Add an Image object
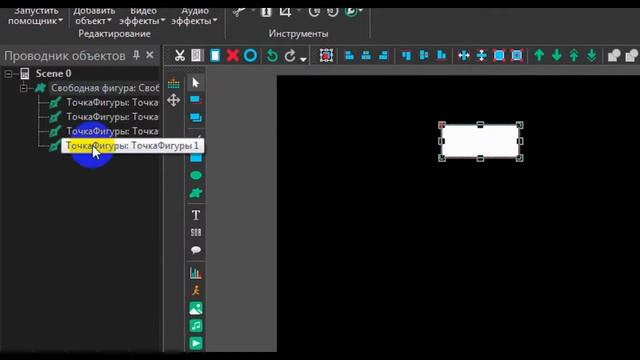Screen dimensions: 640x360 (196, 308)
